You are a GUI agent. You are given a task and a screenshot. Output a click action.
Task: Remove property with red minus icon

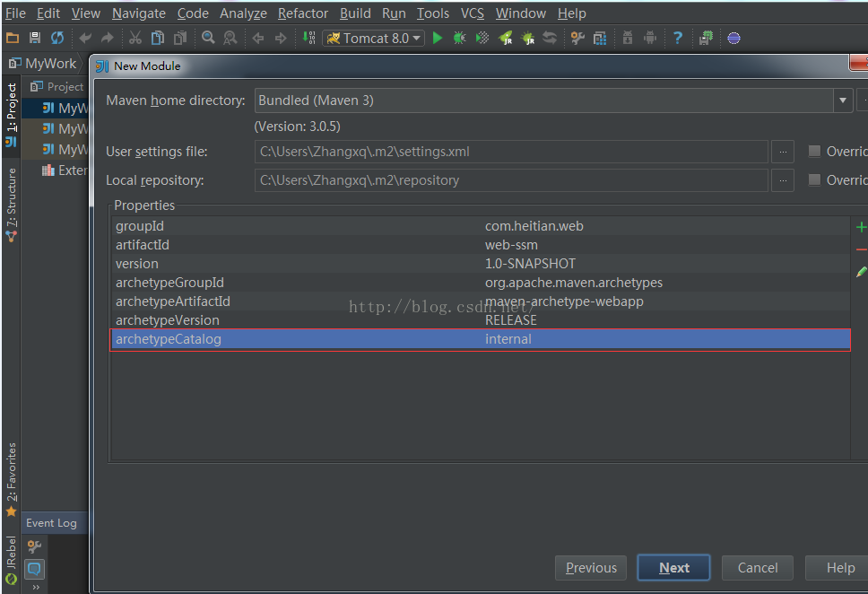pyautogui.click(x=861, y=249)
